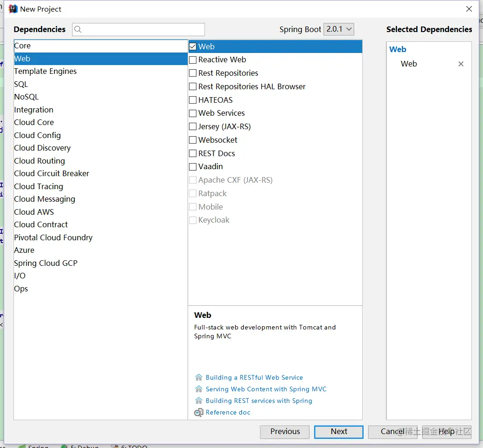483x448 pixels.
Task: Open the Reference doc link
Action: coord(228,412)
